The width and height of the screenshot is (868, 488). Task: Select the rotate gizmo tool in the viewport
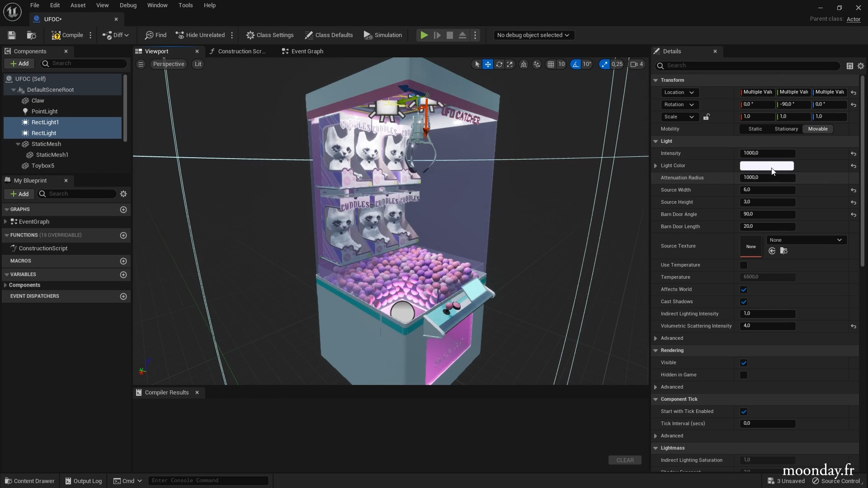click(499, 64)
